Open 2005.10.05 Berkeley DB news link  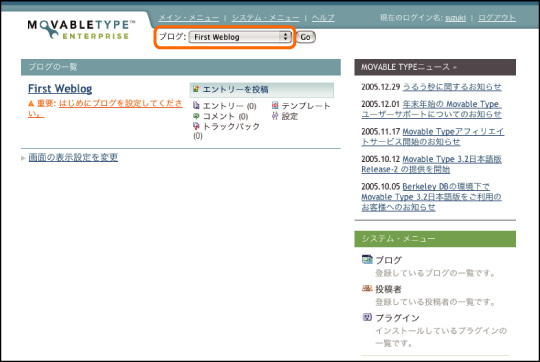[x=432, y=197]
